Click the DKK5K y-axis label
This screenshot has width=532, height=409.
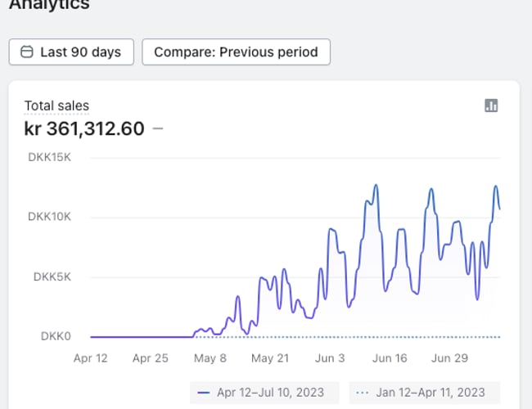tap(52, 276)
